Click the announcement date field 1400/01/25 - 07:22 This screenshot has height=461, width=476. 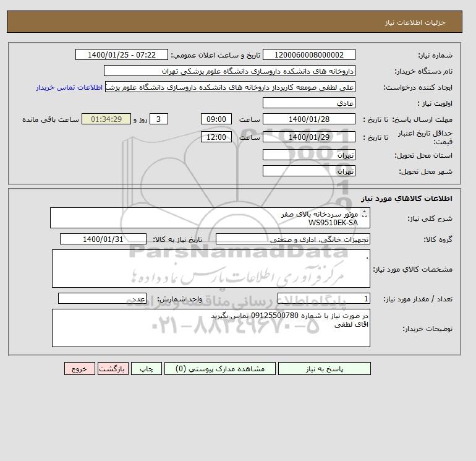(x=121, y=54)
